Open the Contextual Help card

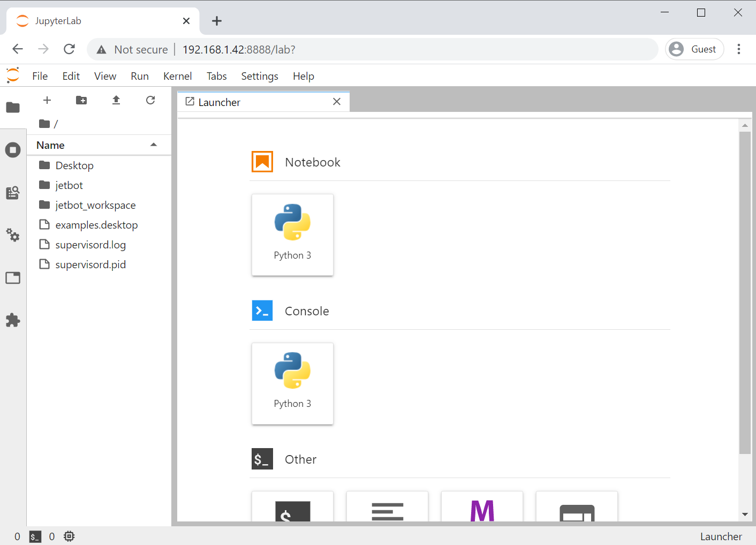point(577,506)
